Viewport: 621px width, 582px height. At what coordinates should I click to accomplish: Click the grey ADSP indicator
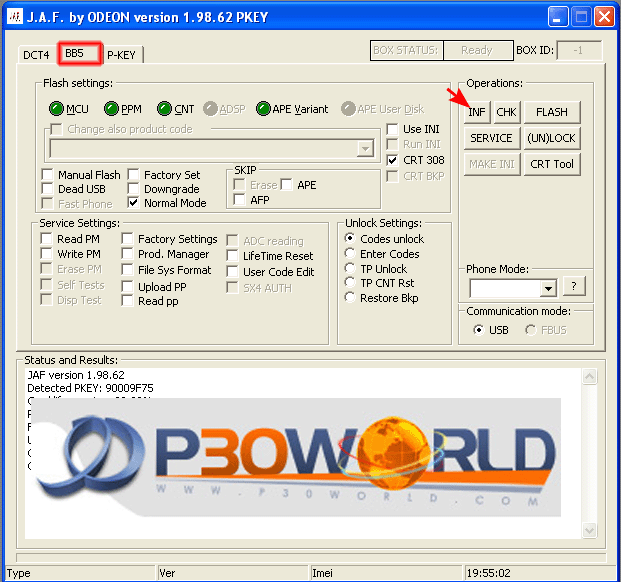pyautogui.click(x=210, y=109)
